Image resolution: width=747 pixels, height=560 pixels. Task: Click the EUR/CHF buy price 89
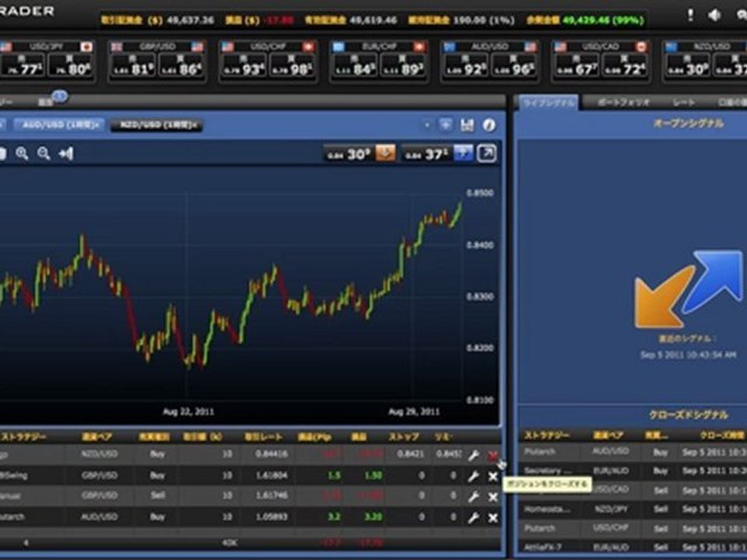click(402, 65)
